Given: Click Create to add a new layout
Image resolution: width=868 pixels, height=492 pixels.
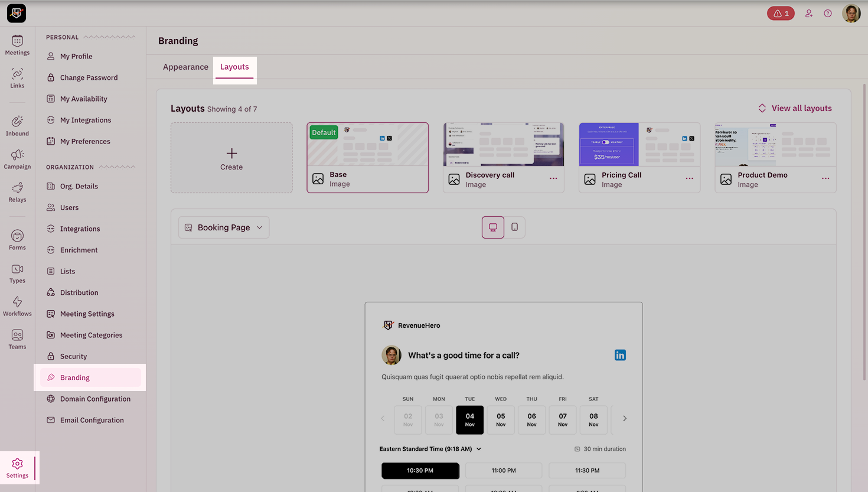Looking at the screenshot, I should click(x=231, y=158).
